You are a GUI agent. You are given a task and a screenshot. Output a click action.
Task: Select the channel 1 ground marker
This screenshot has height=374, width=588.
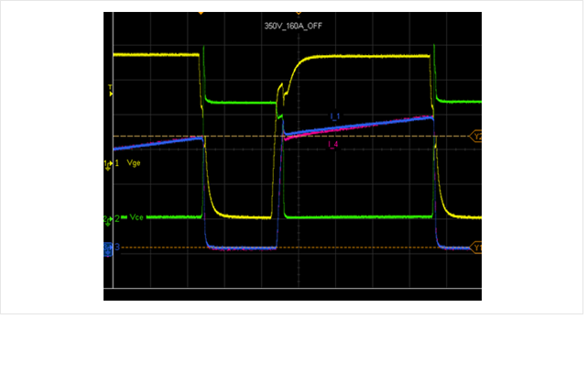pyautogui.click(x=108, y=163)
